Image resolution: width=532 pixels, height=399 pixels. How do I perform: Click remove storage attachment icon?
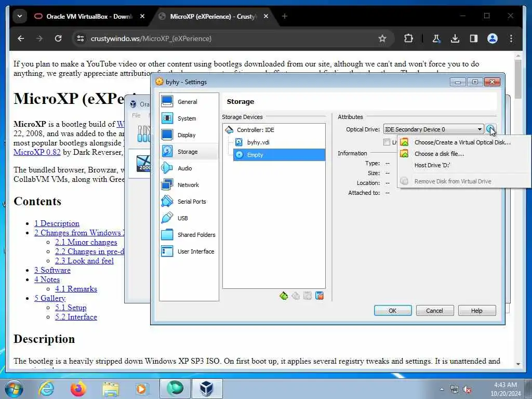pos(320,296)
